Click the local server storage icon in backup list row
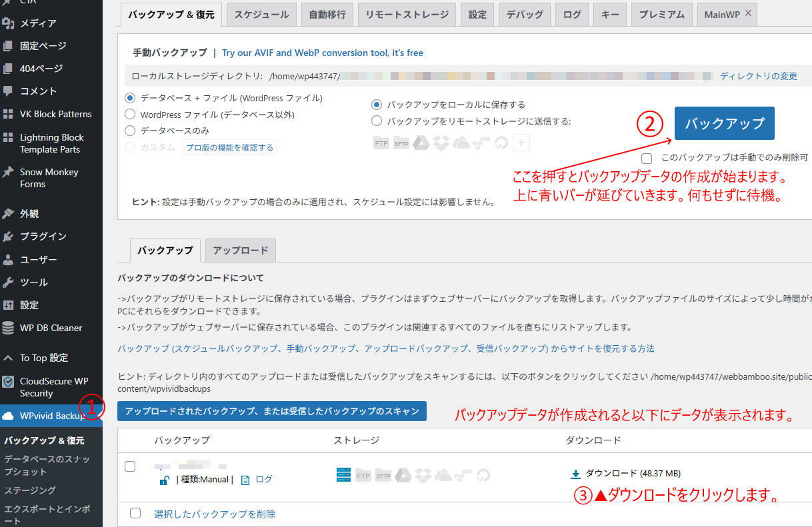The height and width of the screenshot is (527, 812). point(343,474)
